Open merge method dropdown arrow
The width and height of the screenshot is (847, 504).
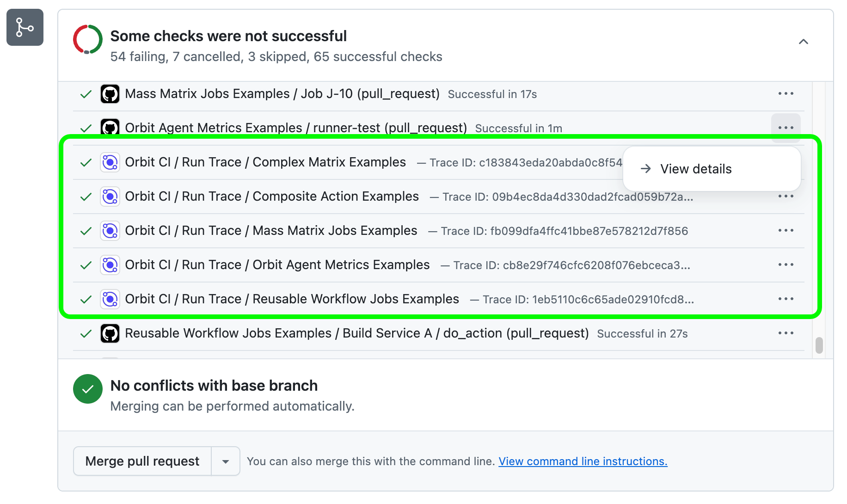click(x=226, y=461)
